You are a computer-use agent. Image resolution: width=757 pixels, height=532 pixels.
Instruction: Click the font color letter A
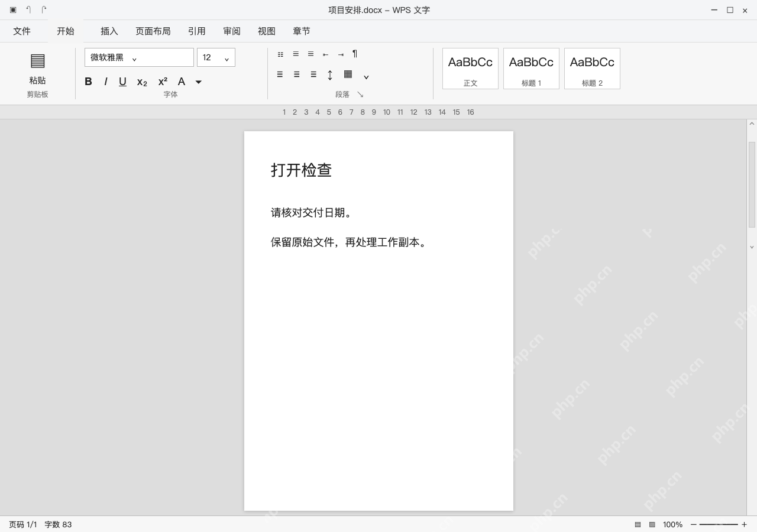click(x=182, y=82)
